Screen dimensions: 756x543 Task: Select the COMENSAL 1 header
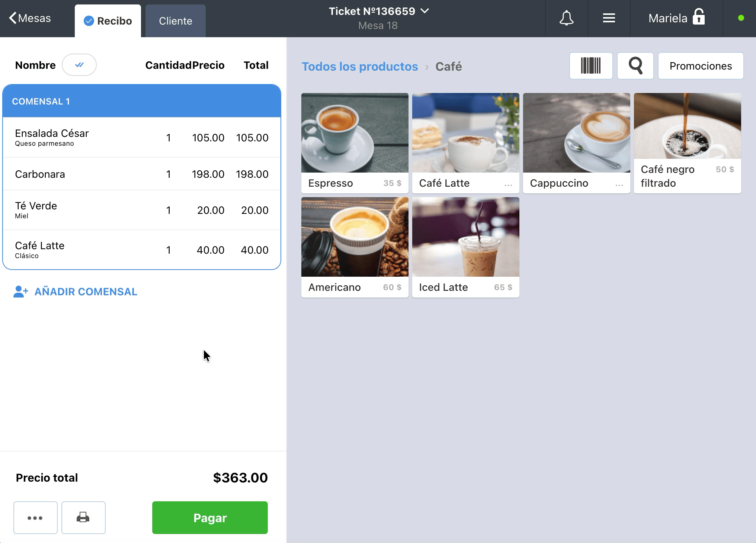(x=142, y=101)
